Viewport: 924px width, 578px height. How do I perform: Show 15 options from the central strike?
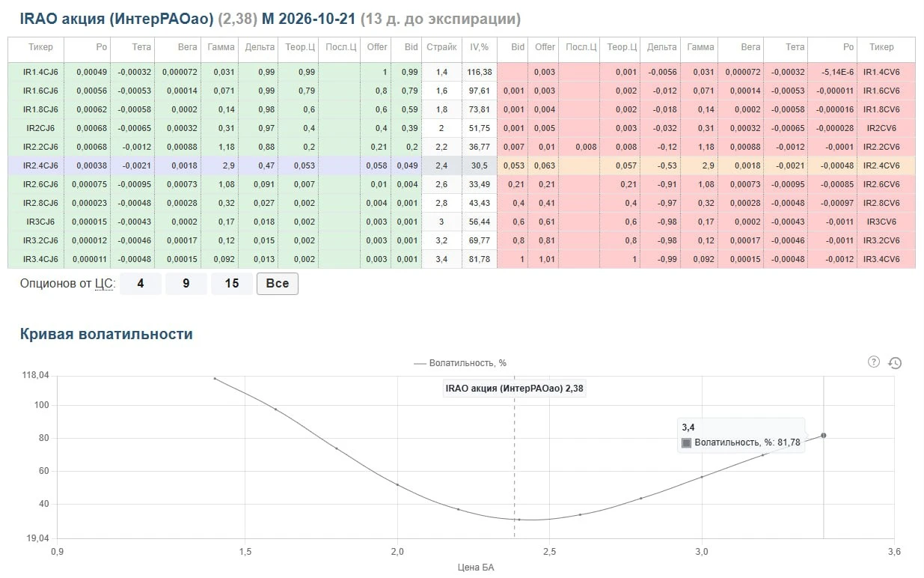point(232,284)
